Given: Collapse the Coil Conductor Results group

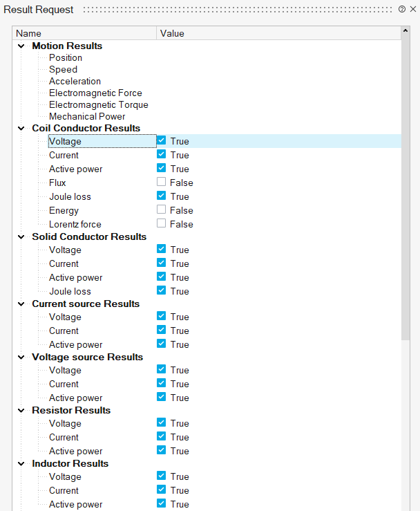Looking at the screenshot, I should [21, 128].
